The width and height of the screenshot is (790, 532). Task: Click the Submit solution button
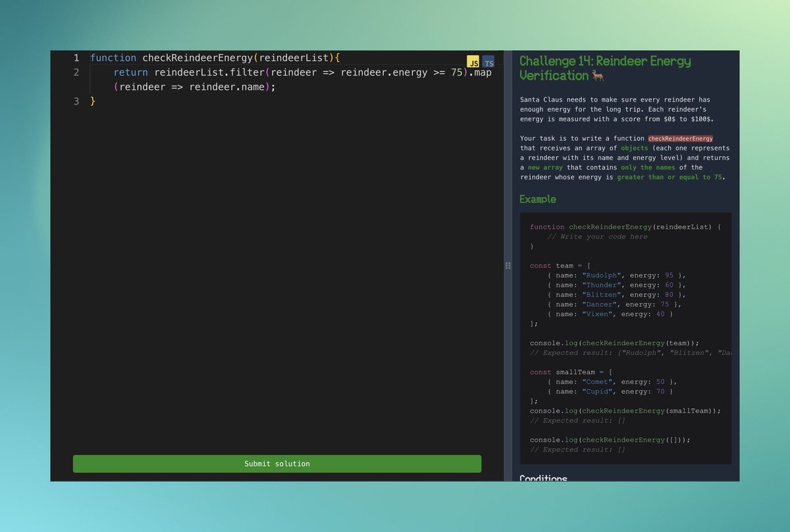click(x=277, y=464)
